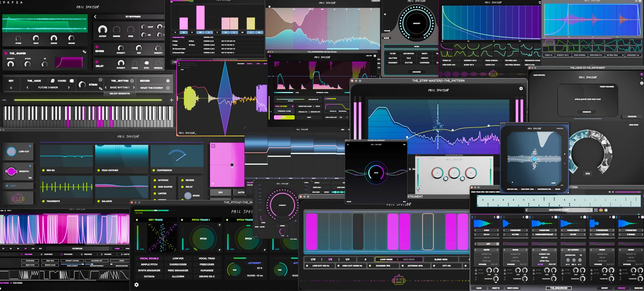The image size is (644, 291).
Task: Toggle THE_SHAPER power button
Action: pos(6,53)
